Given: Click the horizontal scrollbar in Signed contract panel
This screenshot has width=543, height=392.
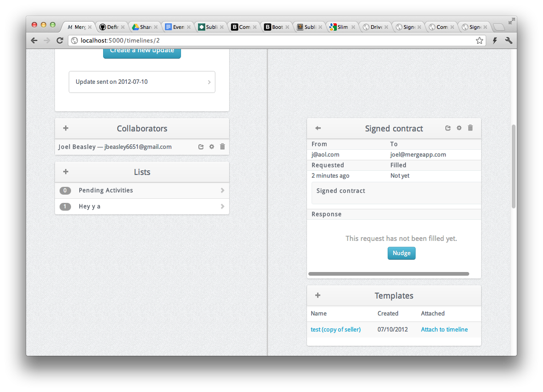Looking at the screenshot, I should pyautogui.click(x=389, y=274).
